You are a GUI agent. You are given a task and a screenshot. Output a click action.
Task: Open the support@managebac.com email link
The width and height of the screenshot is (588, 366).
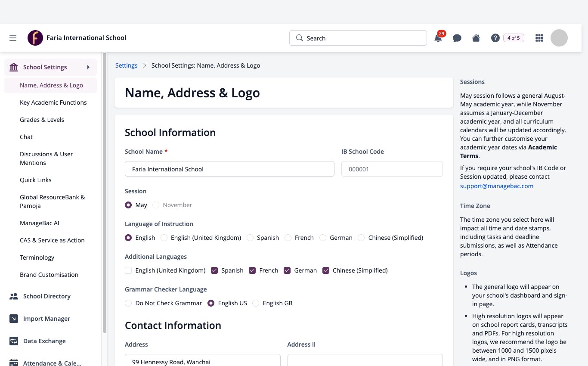pos(497,186)
